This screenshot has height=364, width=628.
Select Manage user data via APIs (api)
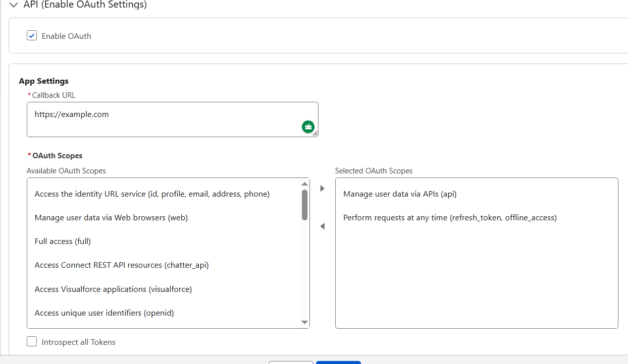click(x=400, y=194)
